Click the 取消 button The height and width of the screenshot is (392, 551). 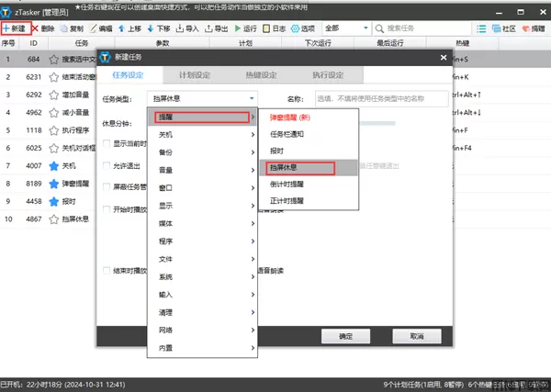(x=416, y=336)
